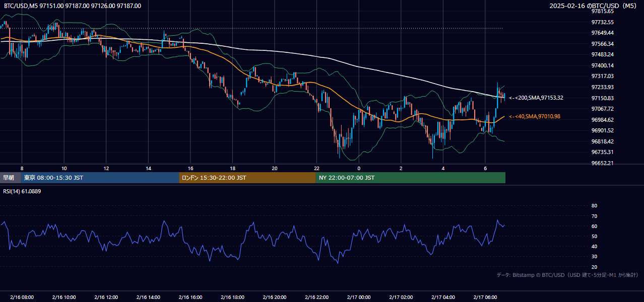
Task: Click the 200 SMA 97153.32 label
Action: tap(536, 98)
